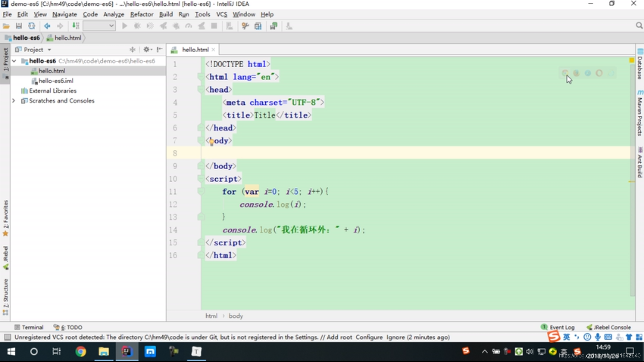Open project settings with the wrench icon

pos(245,26)
